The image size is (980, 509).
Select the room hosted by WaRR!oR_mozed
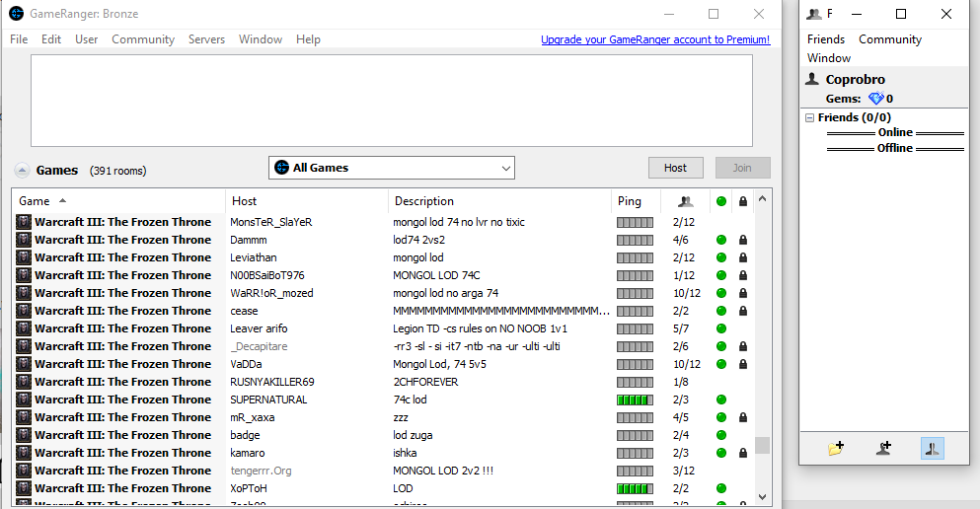384,293
